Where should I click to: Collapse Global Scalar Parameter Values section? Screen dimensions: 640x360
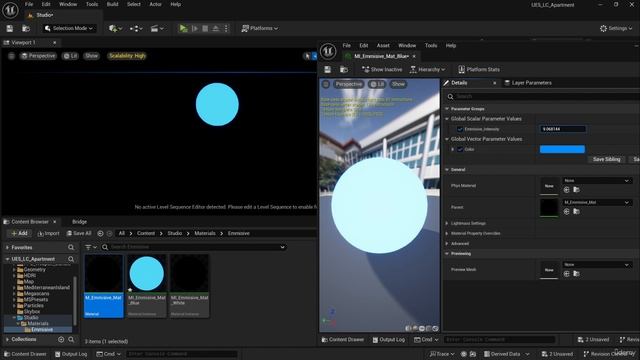pyautogui.click(x=447, y=119)
